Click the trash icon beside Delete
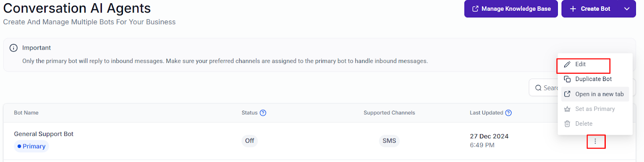Viewport: 644px width, 162px height. (x=567, y=124)
